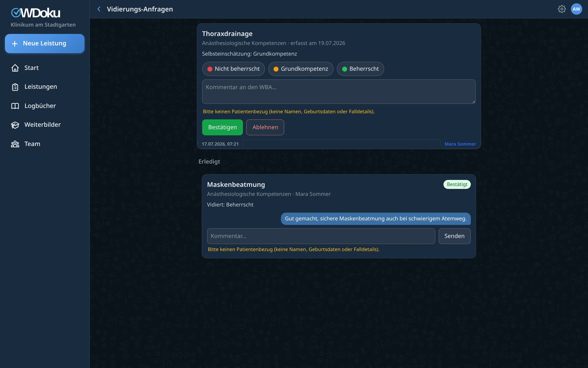This screenshot has height=368, width=588.
Task: Click the Selbsteinschätzung: Grundkompetenz text
Action: pos(249,54)
